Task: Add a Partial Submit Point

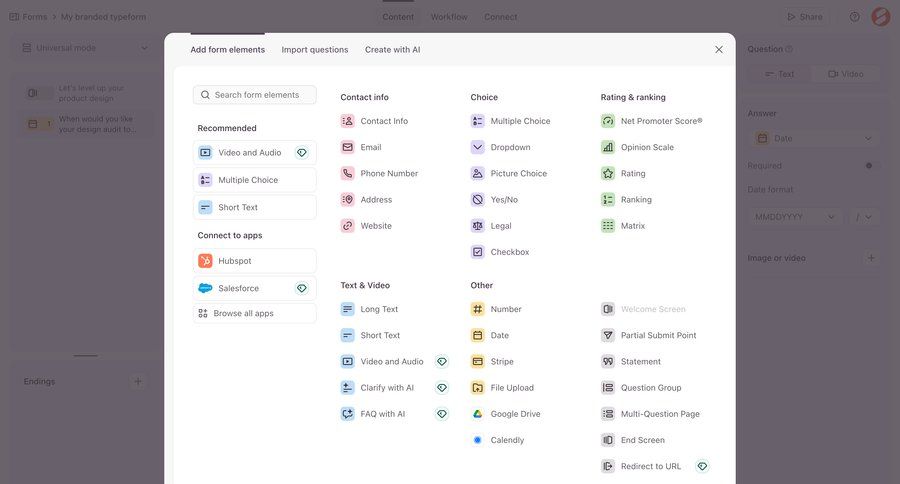Action: 649,335
